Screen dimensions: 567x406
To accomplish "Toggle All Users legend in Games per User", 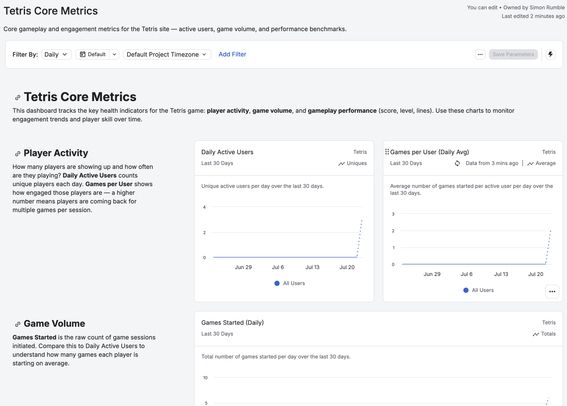I will coord(478,290).
